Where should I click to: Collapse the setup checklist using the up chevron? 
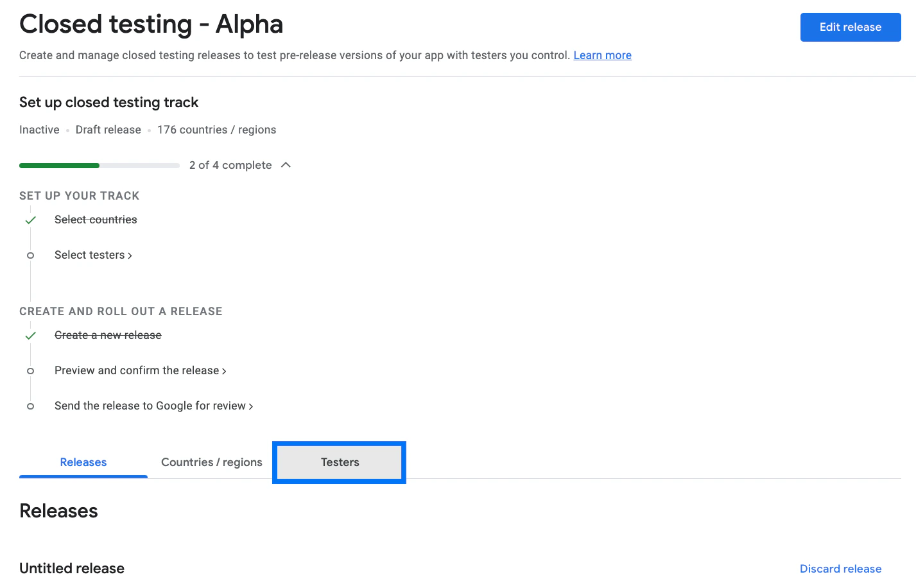click(286, 165)
